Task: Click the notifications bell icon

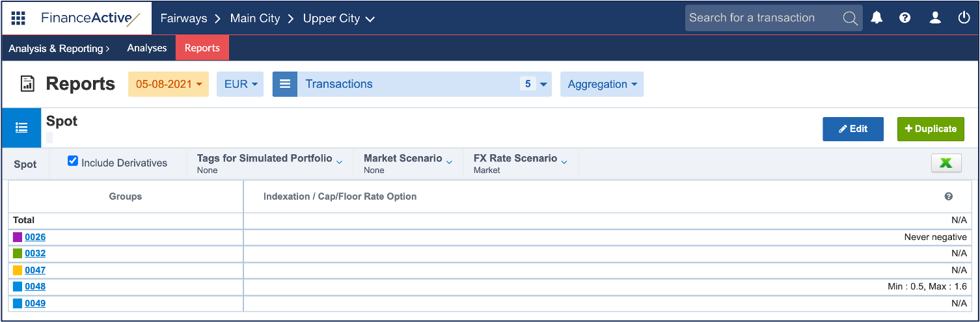Action: point(877,18)
